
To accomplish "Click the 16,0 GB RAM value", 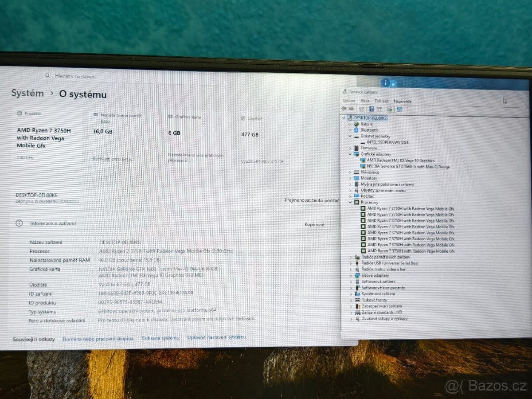I will point(103,132).
